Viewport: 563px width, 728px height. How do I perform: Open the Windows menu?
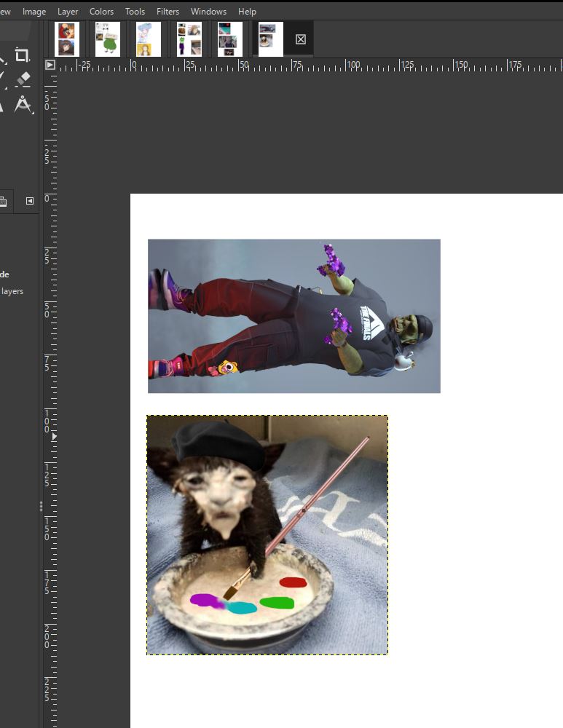(x=208, y=12)
